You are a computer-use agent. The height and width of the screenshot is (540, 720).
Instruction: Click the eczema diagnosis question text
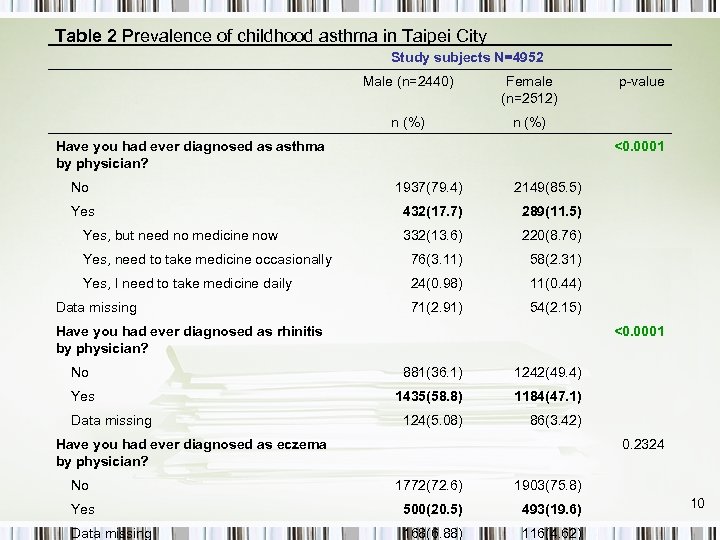pos(191,453)
